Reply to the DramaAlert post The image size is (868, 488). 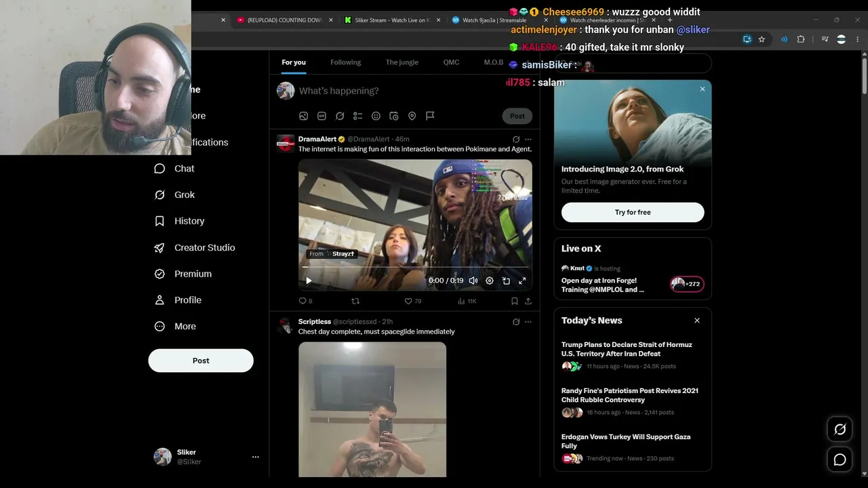(x=303, y=301)
